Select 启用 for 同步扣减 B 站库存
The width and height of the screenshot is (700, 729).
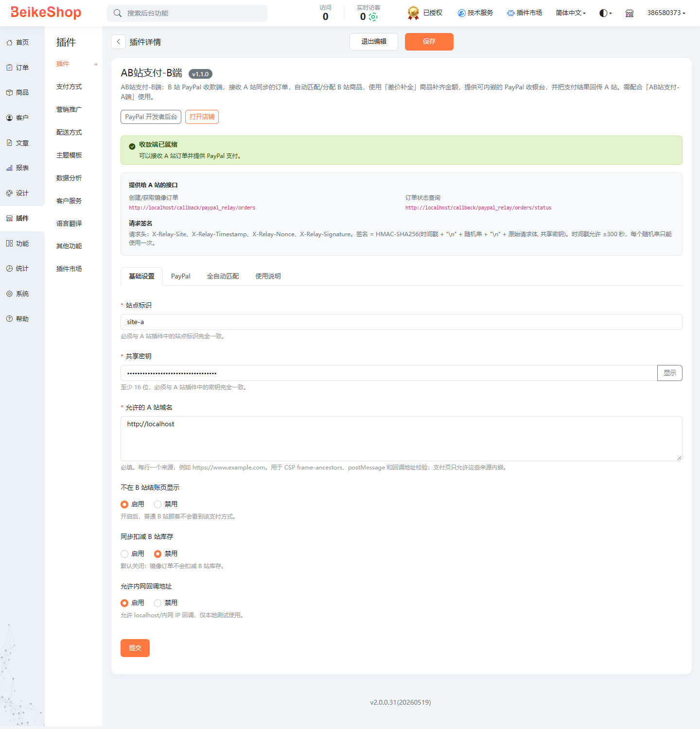pyautogui.click(x=124, y=554)
